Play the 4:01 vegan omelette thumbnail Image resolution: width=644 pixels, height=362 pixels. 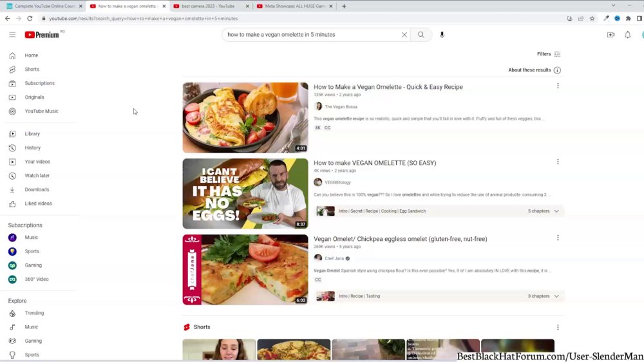tap(245, 117)
